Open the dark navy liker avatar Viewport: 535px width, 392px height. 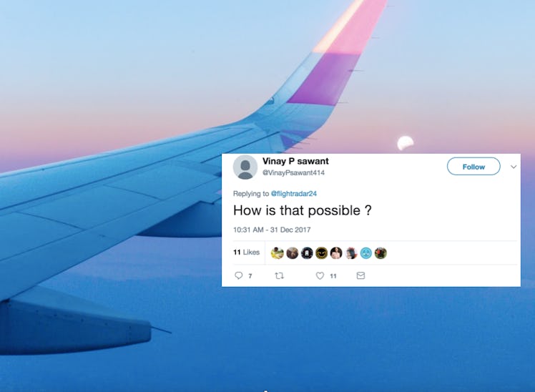click(x=307, y=253)
